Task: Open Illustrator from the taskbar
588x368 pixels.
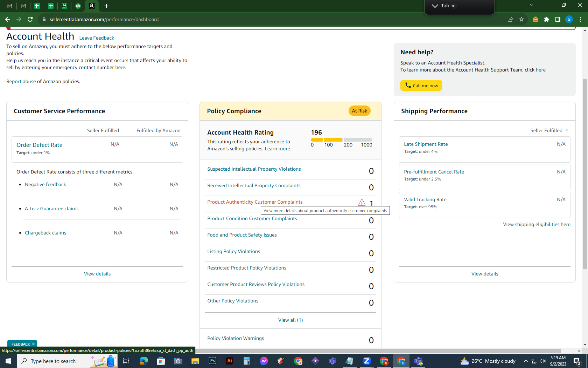Action: click(x=230, y=361)
